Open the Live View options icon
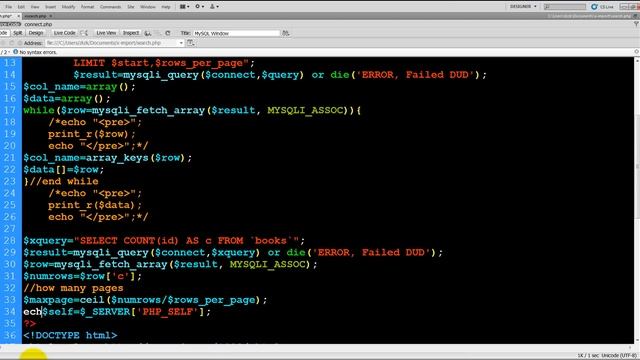640x360 pixels. 190,42
